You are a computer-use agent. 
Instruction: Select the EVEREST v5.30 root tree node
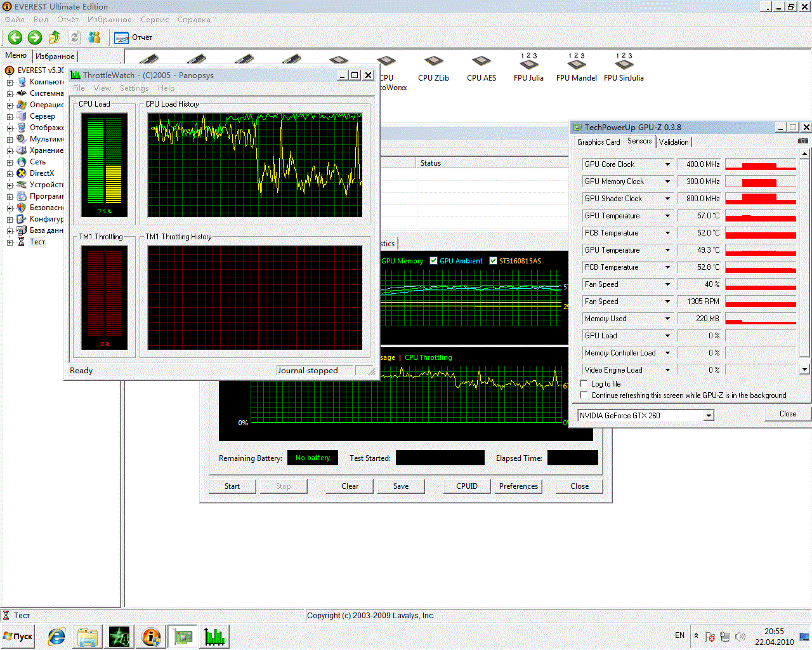35,70
